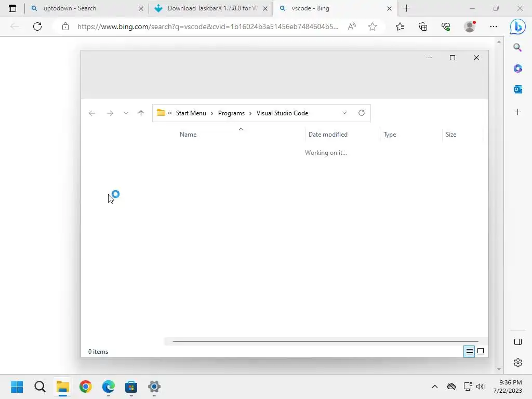Image resolution: width=532 pixels, height=399 pixels.
Task: Open Microsoft Store from taskbar
Action: click(x=131, y=387)
